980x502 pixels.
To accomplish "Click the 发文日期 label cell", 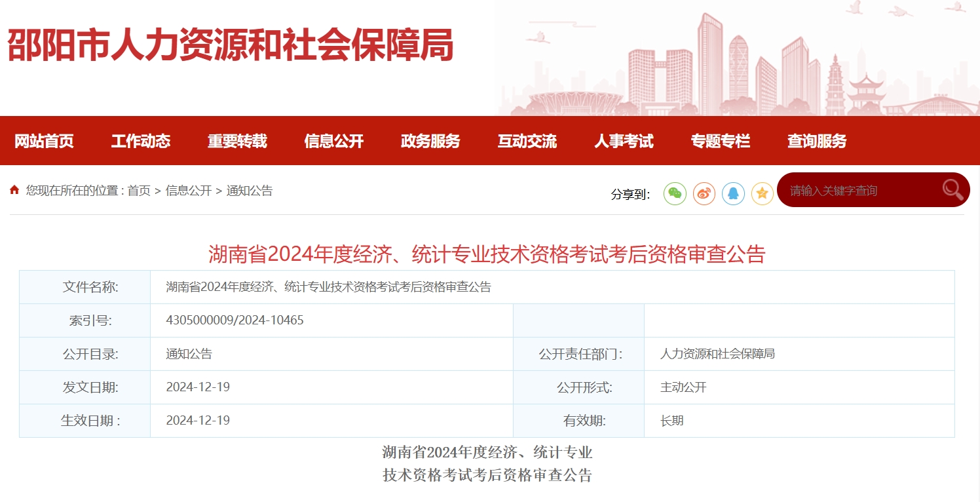I will tap(85, 387).
